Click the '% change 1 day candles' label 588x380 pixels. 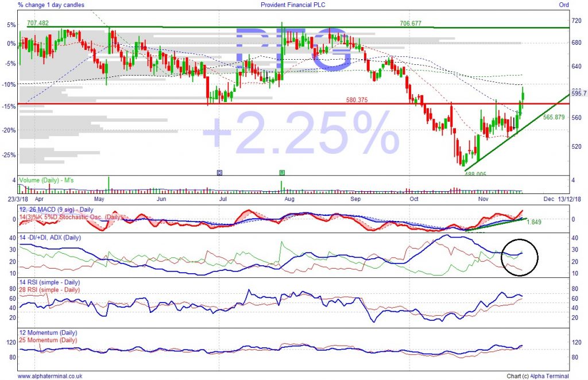point(51,5)
